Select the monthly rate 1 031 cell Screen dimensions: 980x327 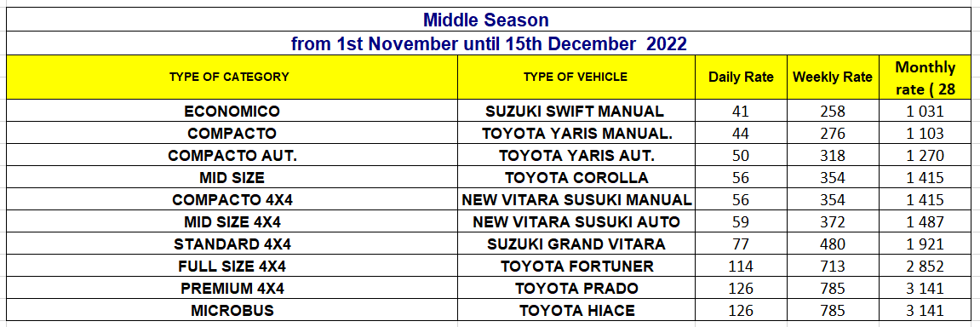[x=926, y=112]
